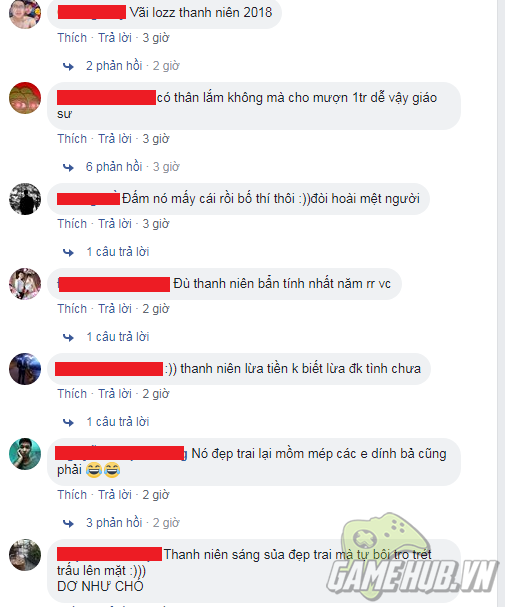Reply to the "cho mượn 1tr" comment
The image size is (505, 607).
(x=115, y=139)
